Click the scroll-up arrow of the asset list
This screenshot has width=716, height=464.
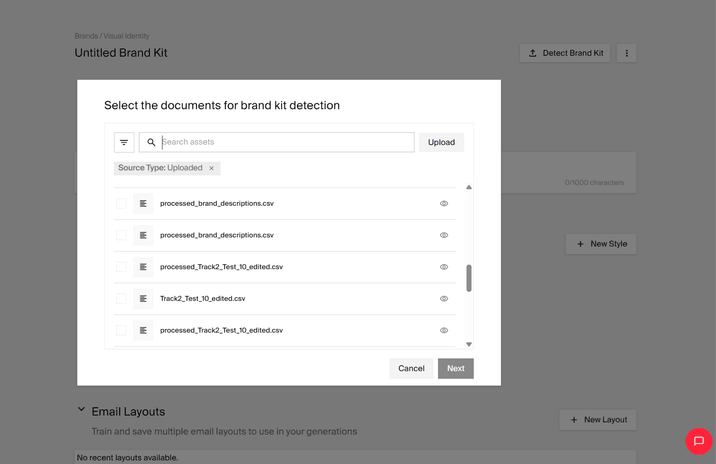click(468, 187)
